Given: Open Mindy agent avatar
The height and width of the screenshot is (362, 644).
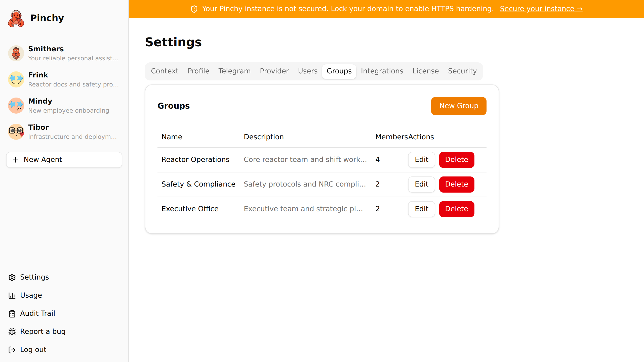Looking at the screenshot, I should 16,106.
